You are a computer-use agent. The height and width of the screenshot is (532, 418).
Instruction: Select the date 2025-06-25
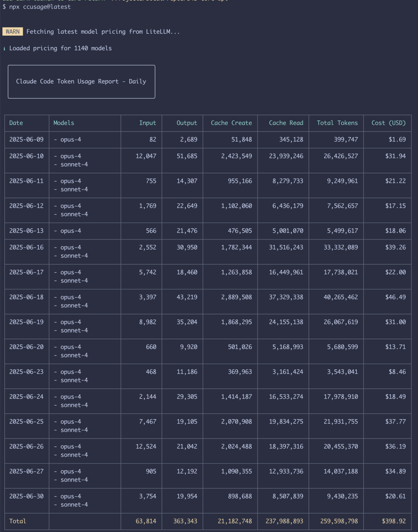click(x=26, y=421)
